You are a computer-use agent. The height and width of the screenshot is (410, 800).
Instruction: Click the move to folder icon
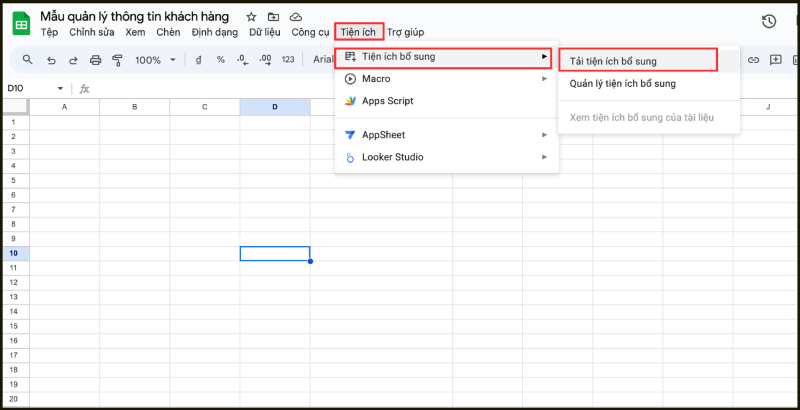(273, 17)
